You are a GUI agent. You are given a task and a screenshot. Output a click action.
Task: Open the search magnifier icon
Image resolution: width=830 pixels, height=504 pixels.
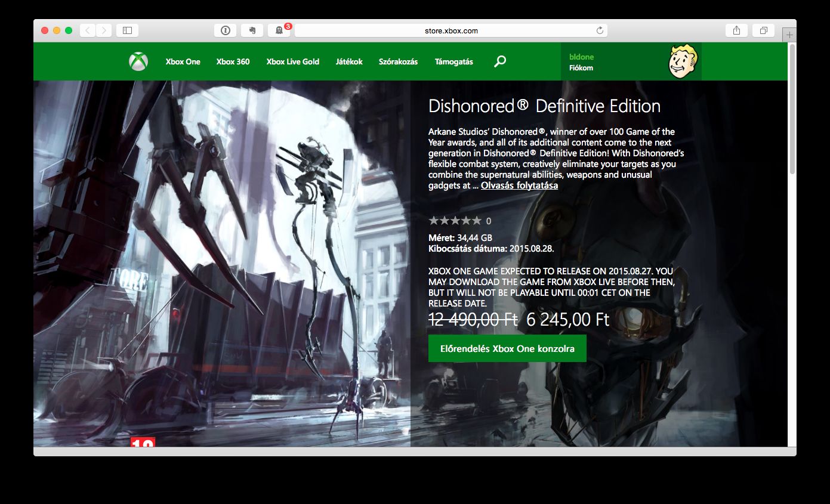500,61
